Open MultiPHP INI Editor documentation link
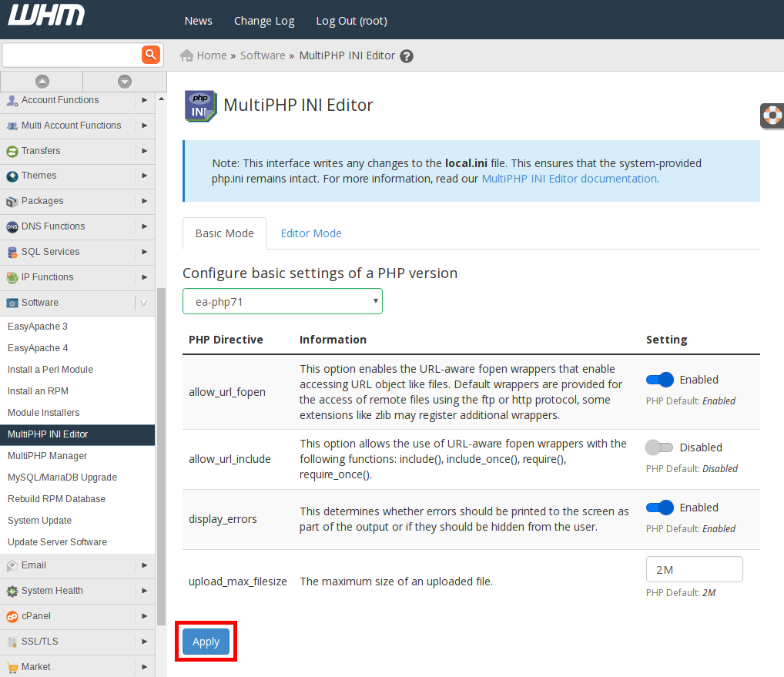Screen dimensions: 784x677 (569, 179)
